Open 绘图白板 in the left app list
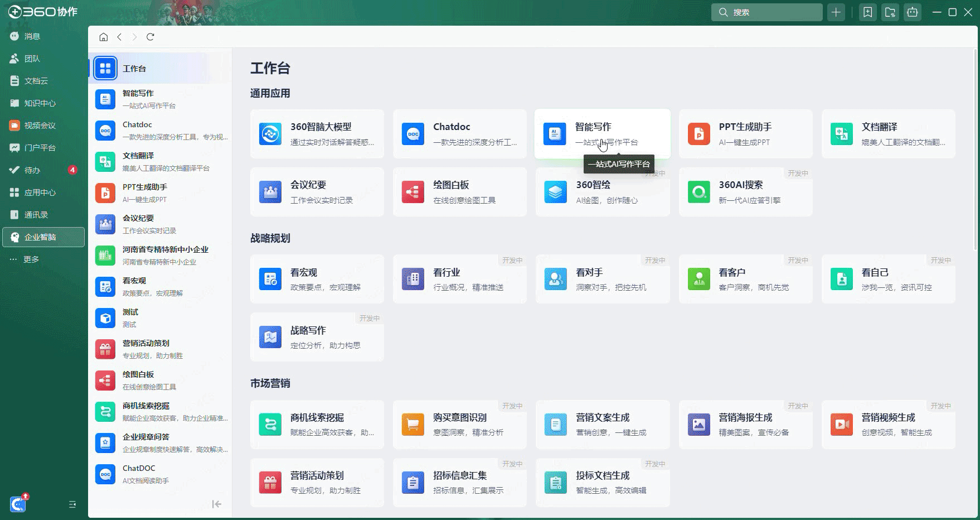Viewport: 980px width, 520px height. pyautogui.click(x=160, y=381)
